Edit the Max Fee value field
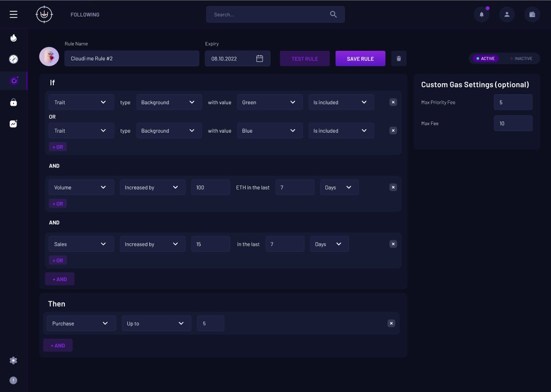 (x=513, y=123)
